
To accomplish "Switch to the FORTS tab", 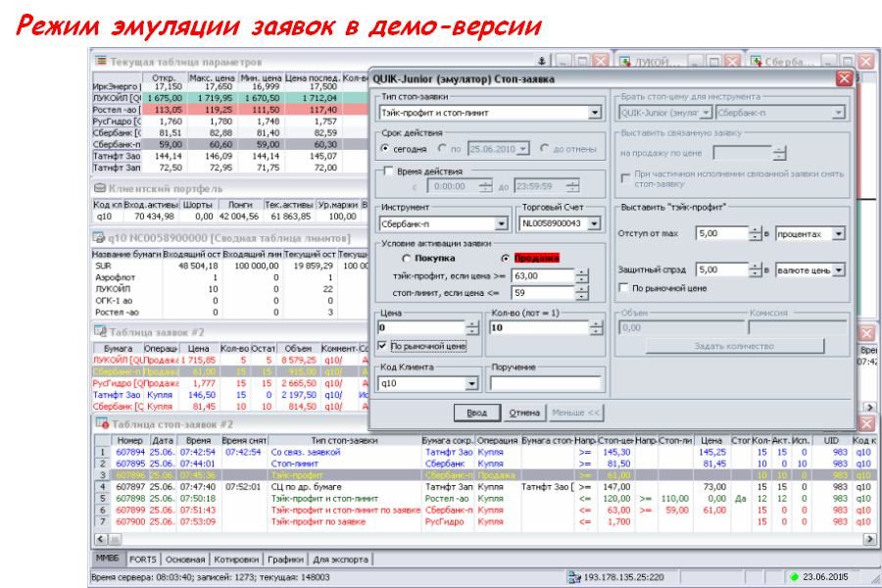I will click(x=142, y=560).
